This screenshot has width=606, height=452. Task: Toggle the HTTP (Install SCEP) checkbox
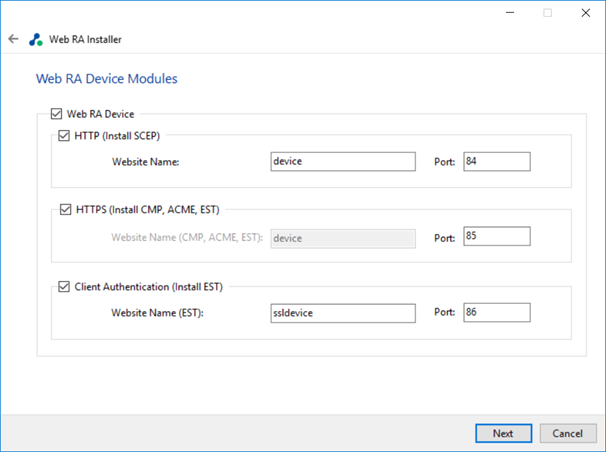coord(64,136)
